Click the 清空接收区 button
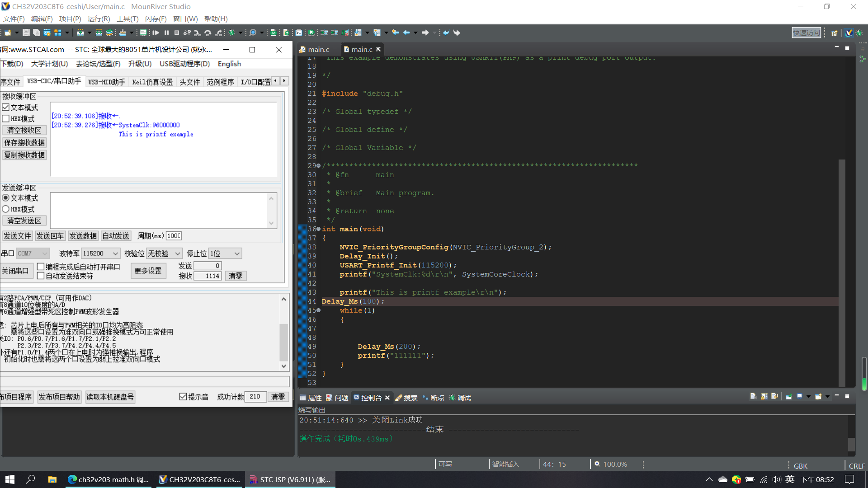Screen dimensions: 868x488 24,130
